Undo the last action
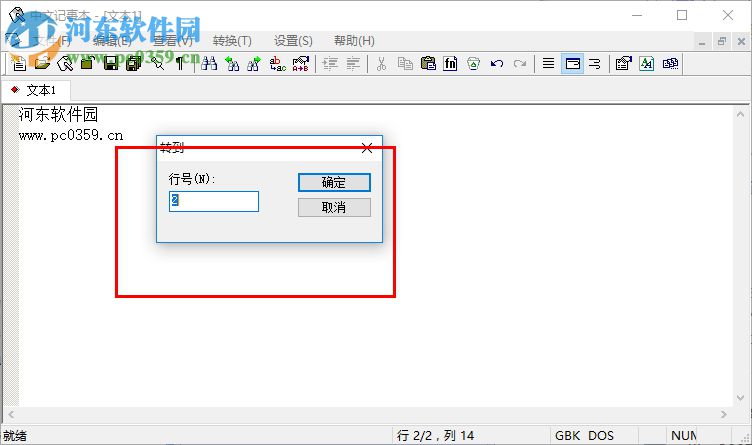Viewport: 752px width, 445px height. pos(497,63)
